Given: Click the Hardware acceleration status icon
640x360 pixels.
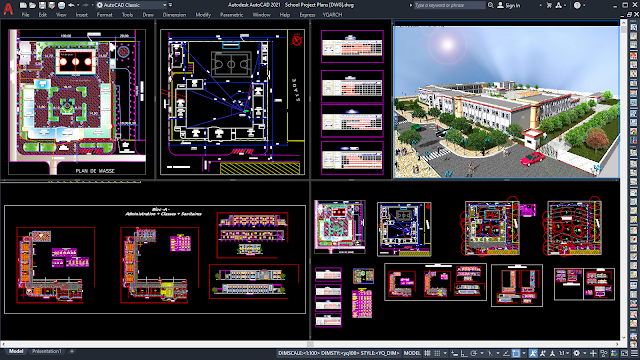Looking at the screenshot, I should coord(614,353).
